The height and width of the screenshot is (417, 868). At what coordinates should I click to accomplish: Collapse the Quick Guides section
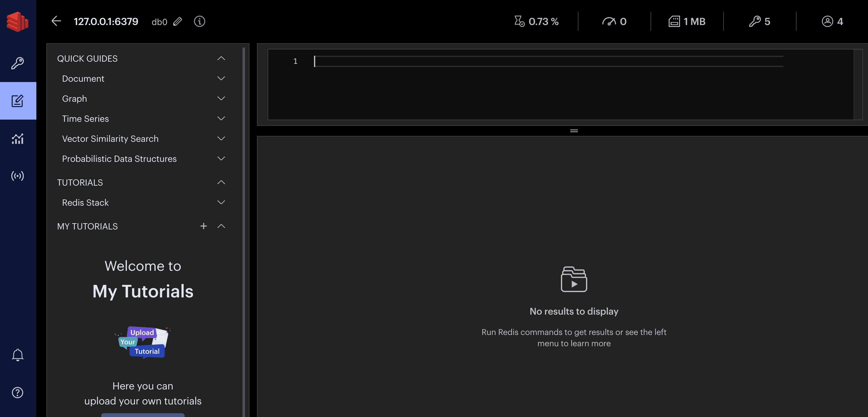click(x=221, y=59)
